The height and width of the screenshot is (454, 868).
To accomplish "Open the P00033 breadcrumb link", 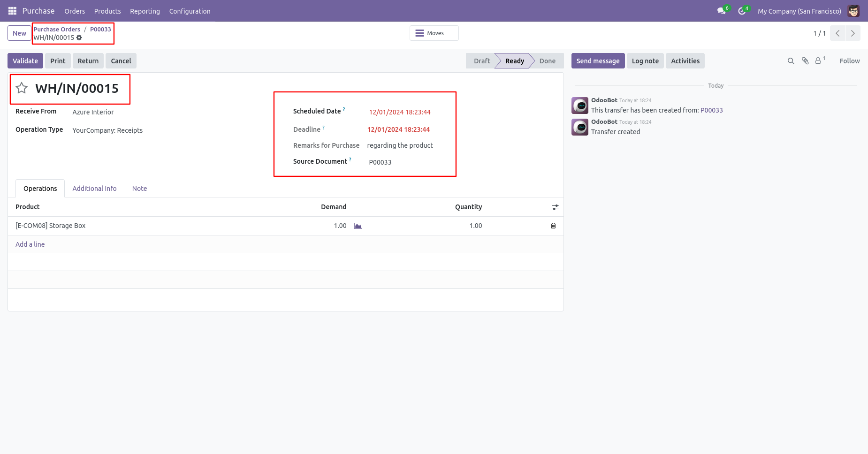I will click(x=100, y=29).
